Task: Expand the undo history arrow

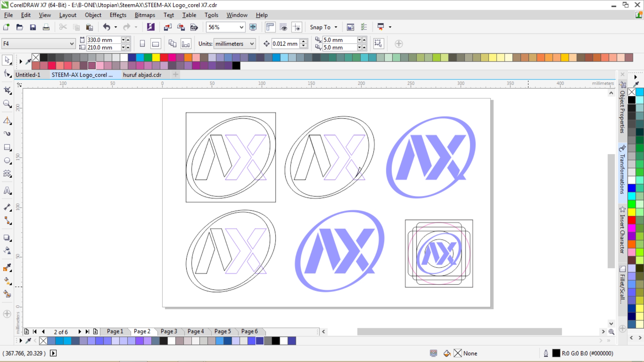Action: 116,27
